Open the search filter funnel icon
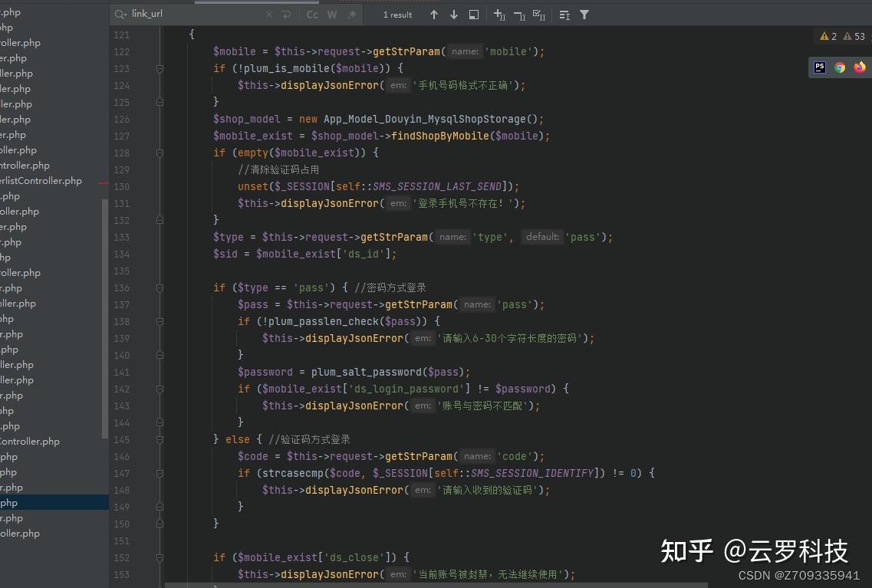The width and height of the screenshot is (872, 588). coord(584,15)
